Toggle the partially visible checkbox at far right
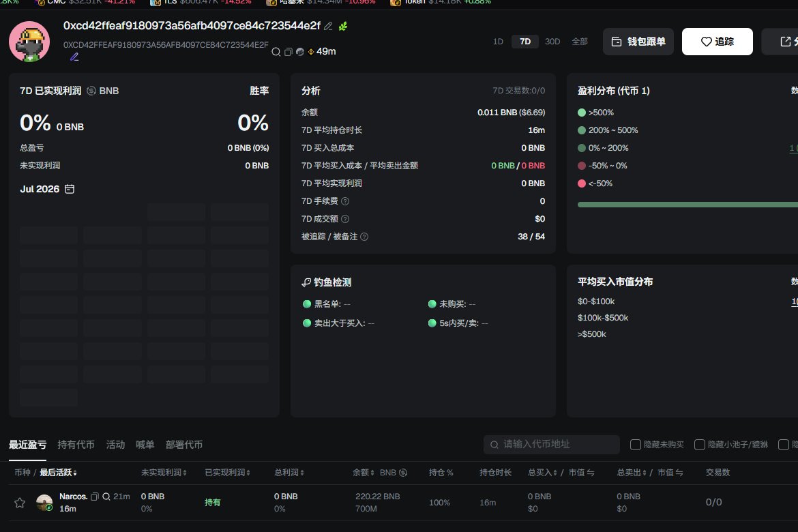The width and height of the screenshot is (798, 532). pyautogui.click(x=784, y=445)
